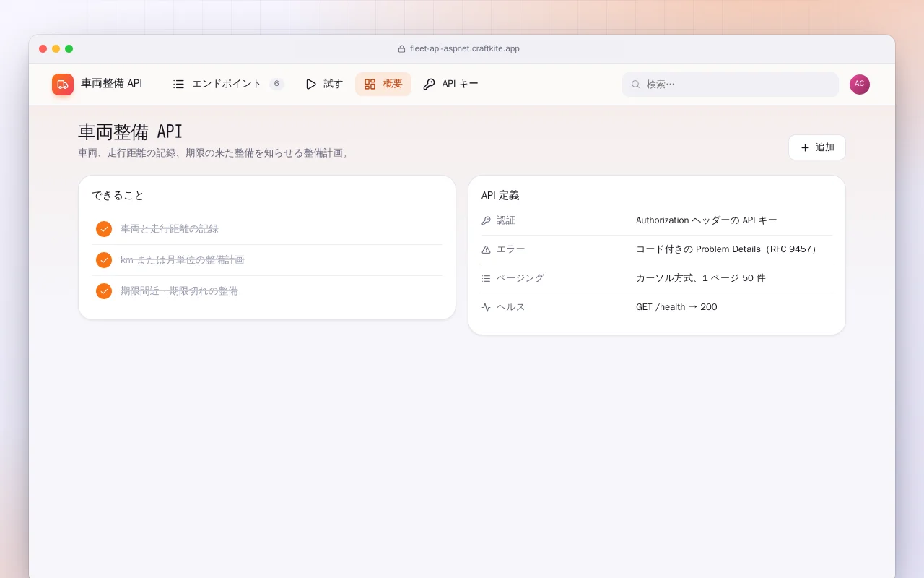This screenshot has height=578, width=924.
Task: Open the API キー tab
Action: [x=450, y=84]
